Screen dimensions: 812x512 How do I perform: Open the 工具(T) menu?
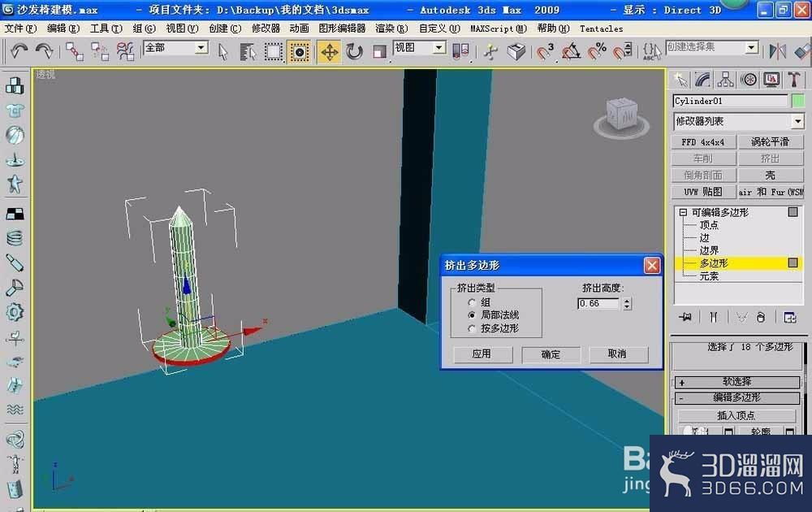coord(106,28)
